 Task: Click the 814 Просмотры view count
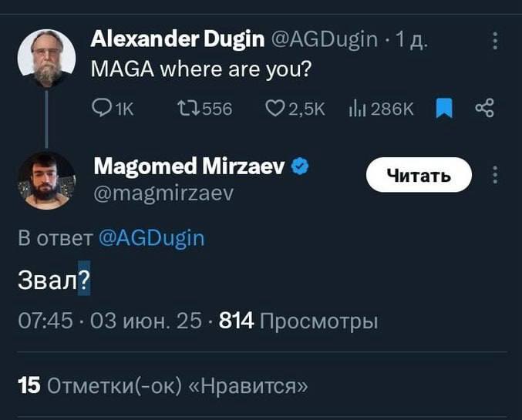click(298, 321)
